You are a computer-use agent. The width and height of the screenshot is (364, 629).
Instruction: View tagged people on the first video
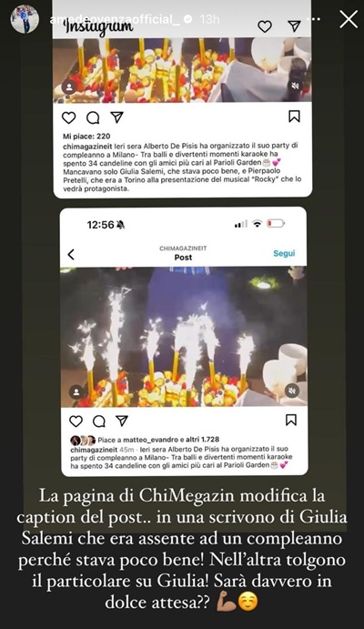69,87
